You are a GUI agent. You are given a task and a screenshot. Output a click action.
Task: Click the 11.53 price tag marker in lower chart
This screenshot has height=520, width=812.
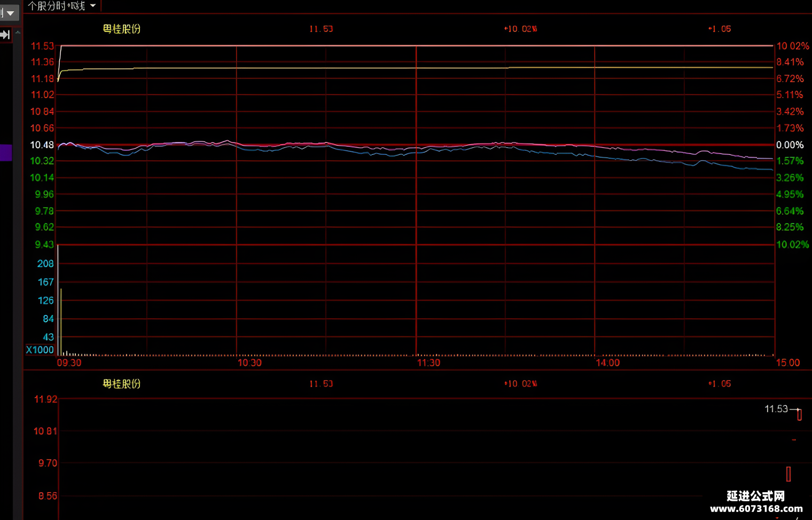(x=776, y=409)
